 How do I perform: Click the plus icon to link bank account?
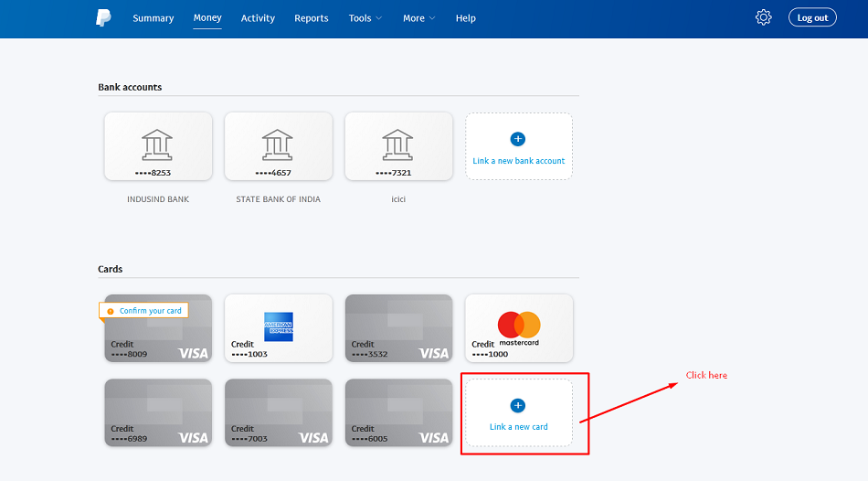coord(517,139)
